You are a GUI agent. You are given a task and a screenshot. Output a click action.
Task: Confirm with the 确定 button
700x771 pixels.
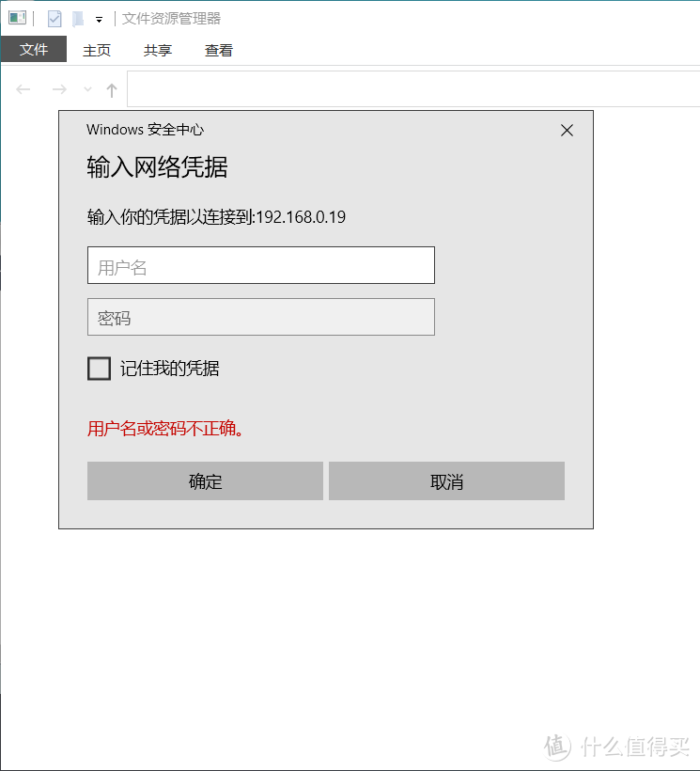point(206,481)
